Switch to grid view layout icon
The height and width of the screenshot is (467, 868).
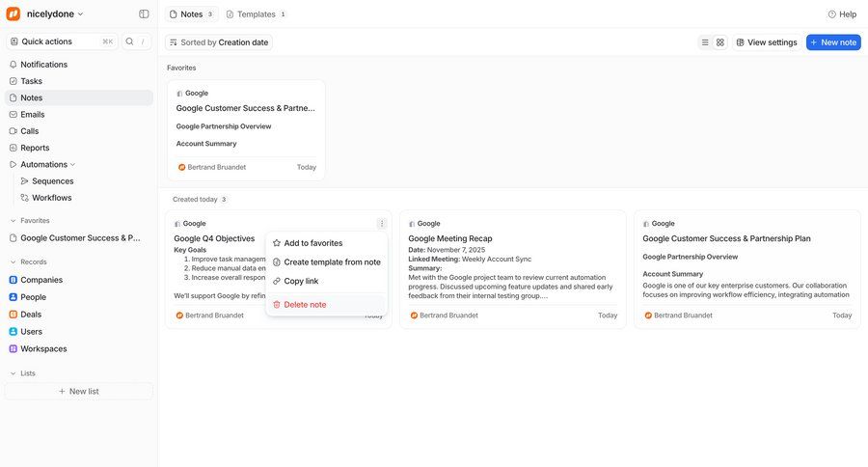point(720,42)
